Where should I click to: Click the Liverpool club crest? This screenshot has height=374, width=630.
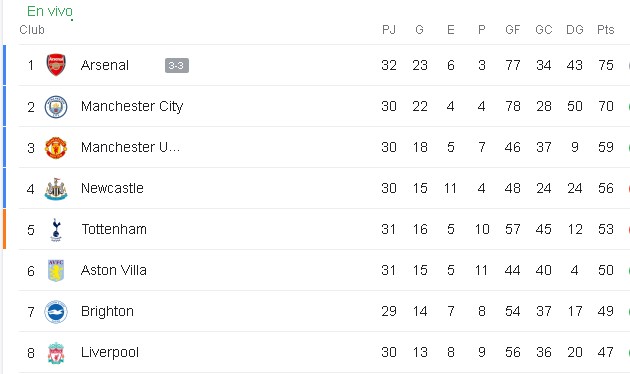[56, 353]
